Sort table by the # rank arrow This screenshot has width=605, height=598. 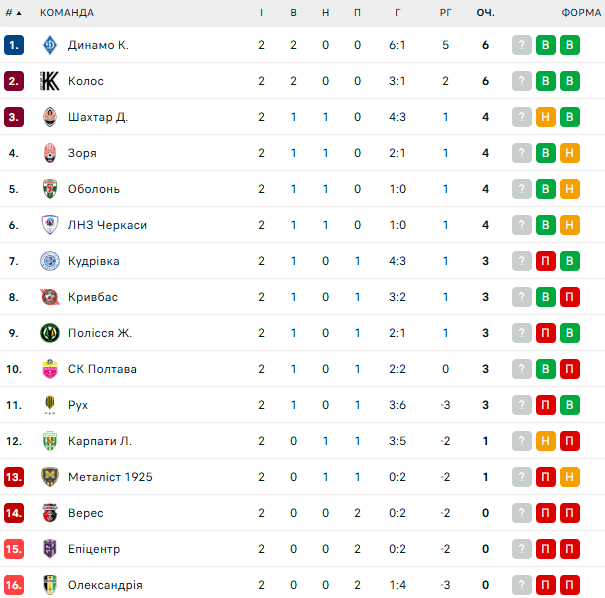tap(14, 13)
